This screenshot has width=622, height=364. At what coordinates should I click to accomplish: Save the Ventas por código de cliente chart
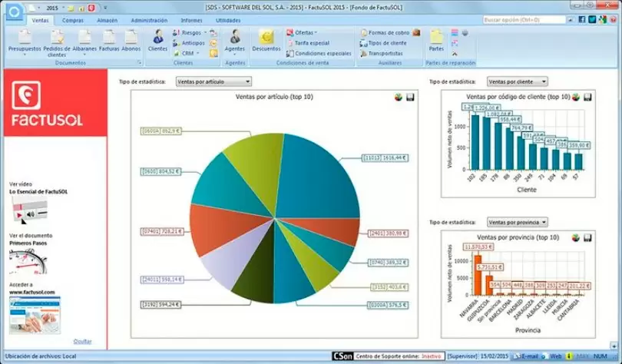[x=588, y=97]
